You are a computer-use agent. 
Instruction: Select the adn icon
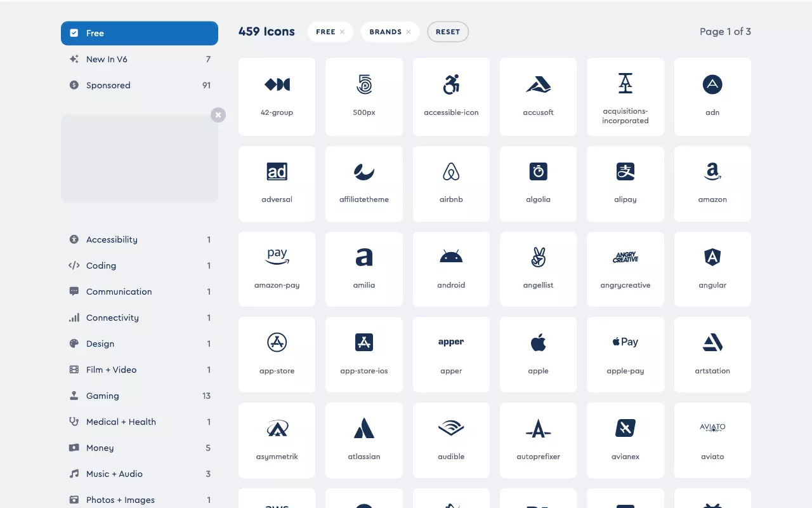point(712,97)
